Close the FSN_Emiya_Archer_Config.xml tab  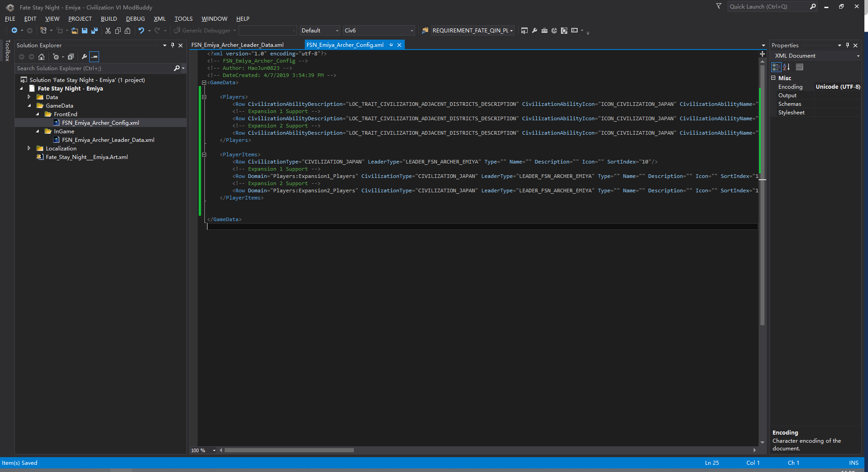coord(399,45)
